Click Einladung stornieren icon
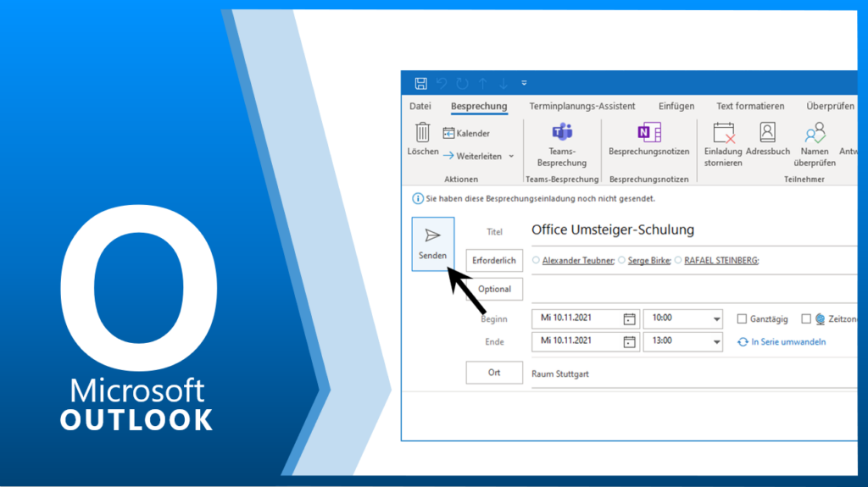Image resolution: width=868 pixels, height=487 pixels. pos(724,133)
